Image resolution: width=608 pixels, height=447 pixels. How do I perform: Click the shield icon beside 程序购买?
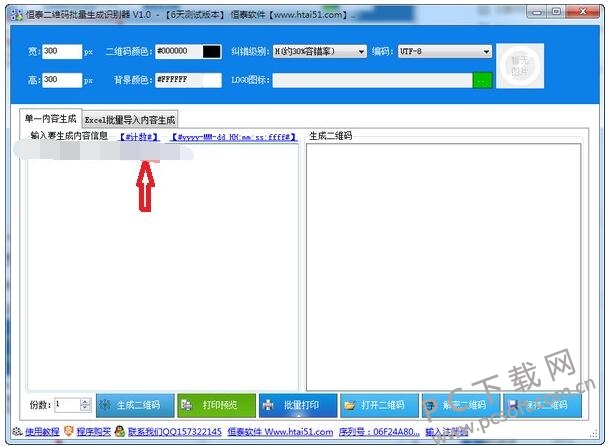(69, 431)
